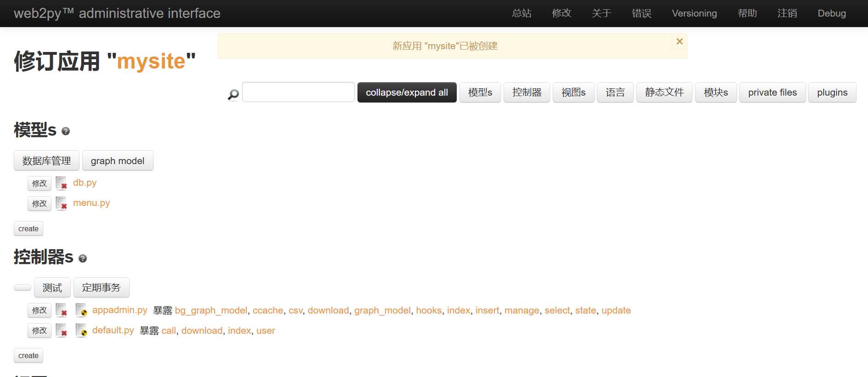Viewport: 868px width, 377px height.
Task: Open hooks exposed function link
Action: (x=429, y=310)
